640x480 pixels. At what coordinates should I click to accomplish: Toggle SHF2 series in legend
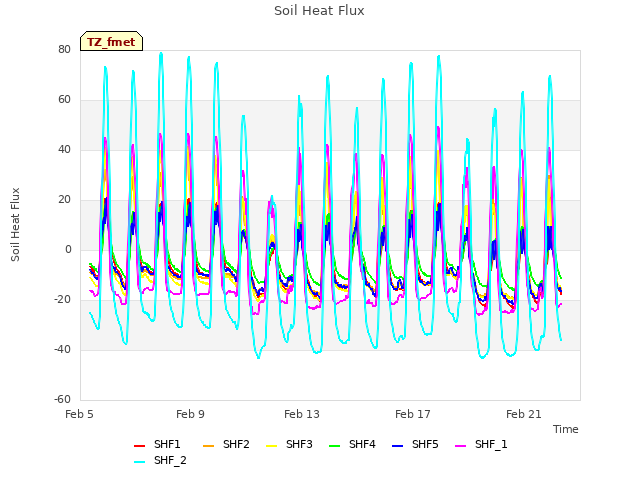226,444
